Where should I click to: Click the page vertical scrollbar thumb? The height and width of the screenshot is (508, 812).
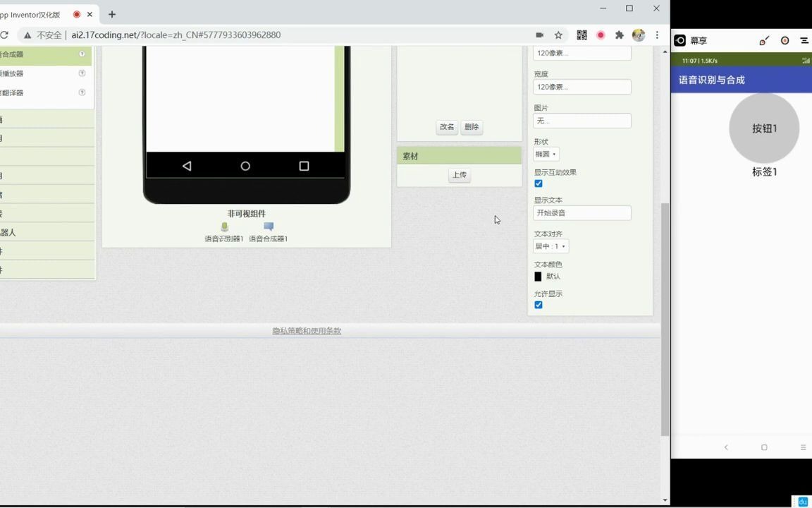click(x=665, y=320)
